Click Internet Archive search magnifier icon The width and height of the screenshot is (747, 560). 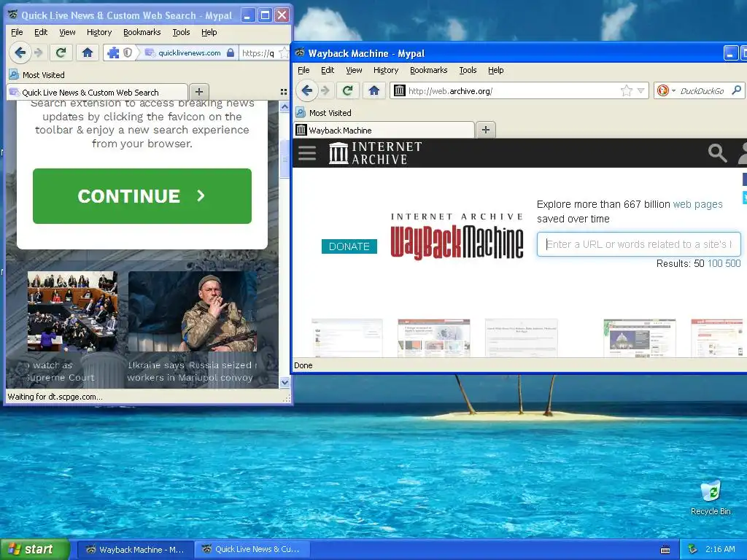(x=717, y=153)
